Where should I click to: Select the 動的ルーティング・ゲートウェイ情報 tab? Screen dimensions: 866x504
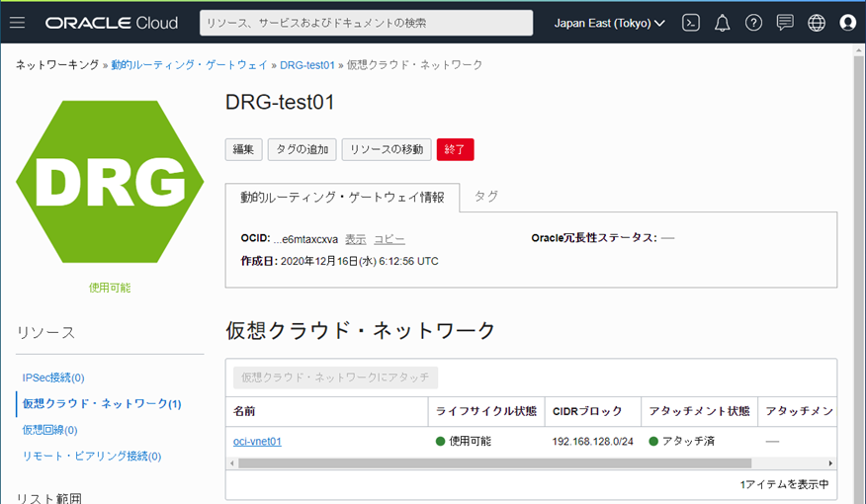click(x=342, y=198)
